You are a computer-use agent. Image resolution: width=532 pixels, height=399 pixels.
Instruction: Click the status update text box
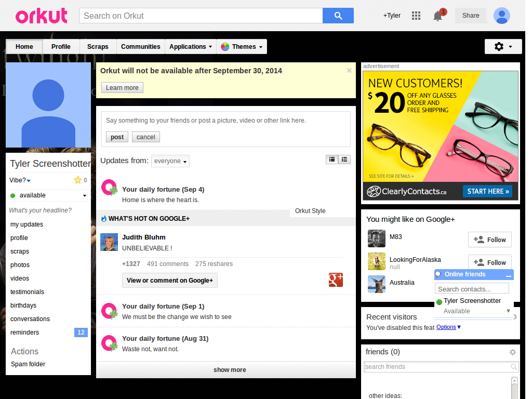[225, 121]
